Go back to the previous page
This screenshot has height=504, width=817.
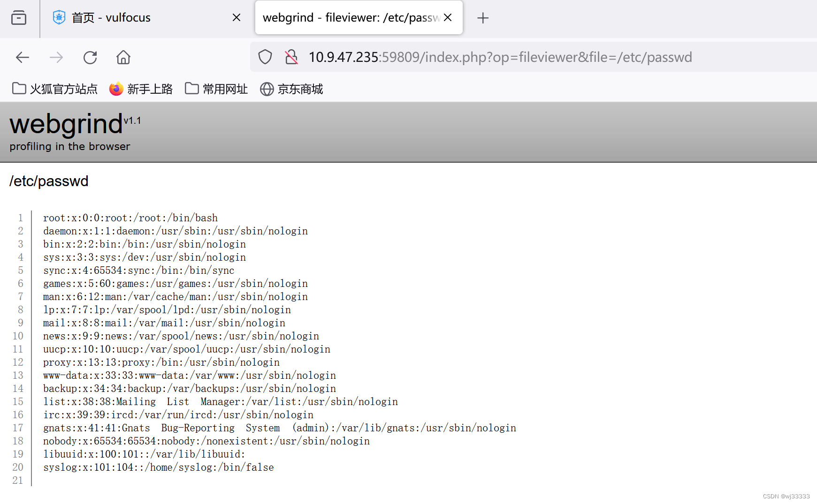point(22,57)
